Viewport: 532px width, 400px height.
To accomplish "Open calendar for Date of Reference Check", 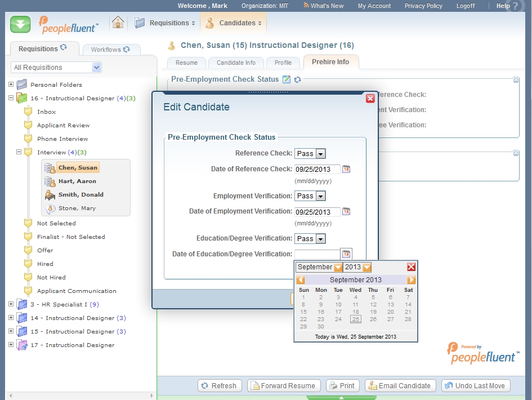I will 346,169.
